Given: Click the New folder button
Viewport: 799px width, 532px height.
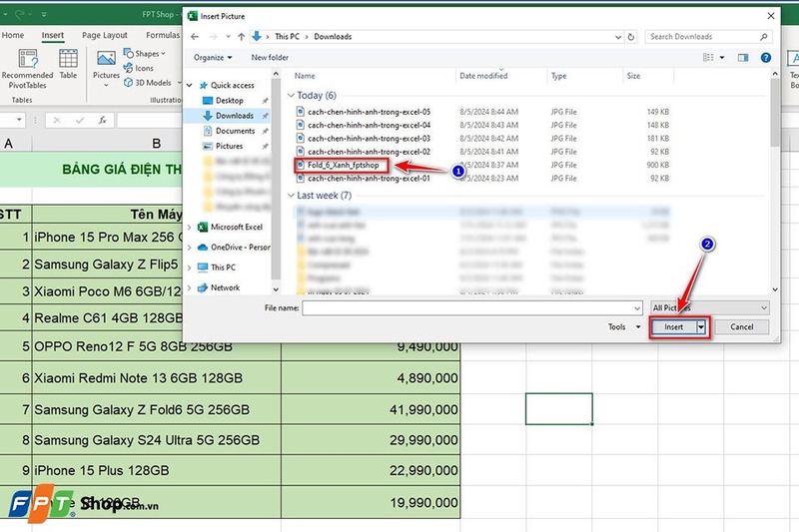Looking at the screenshot, I should 270,58.
